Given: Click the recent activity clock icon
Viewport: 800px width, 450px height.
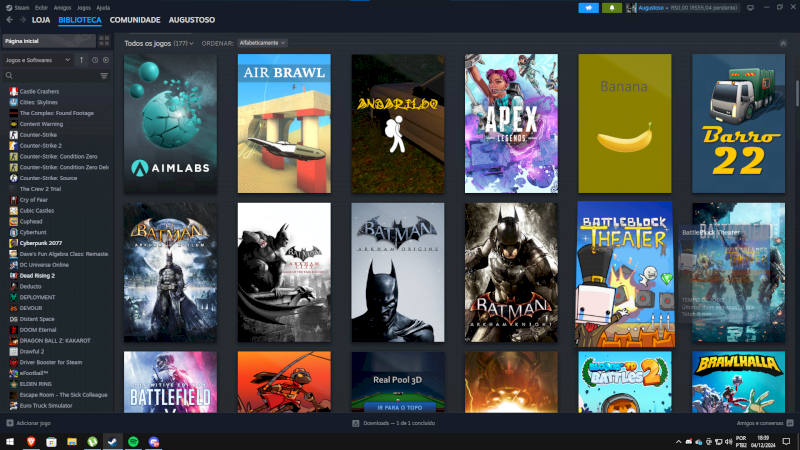Looking at the screenshot, I should coord(95,60).
